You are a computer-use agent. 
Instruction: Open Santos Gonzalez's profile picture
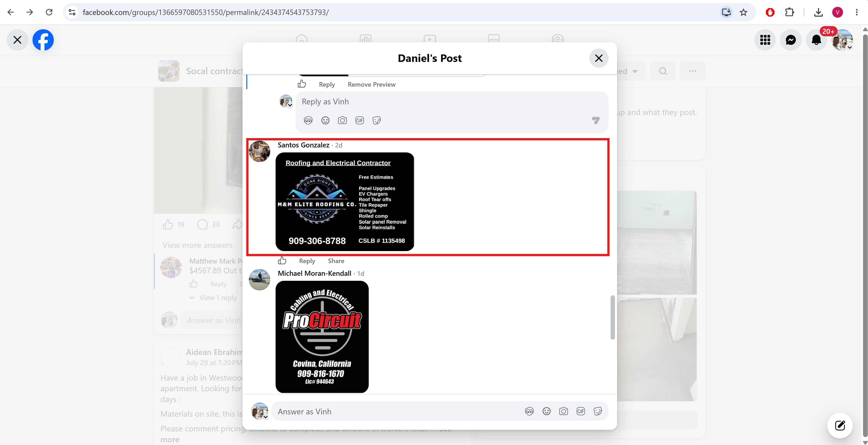(x=259, y=151)
